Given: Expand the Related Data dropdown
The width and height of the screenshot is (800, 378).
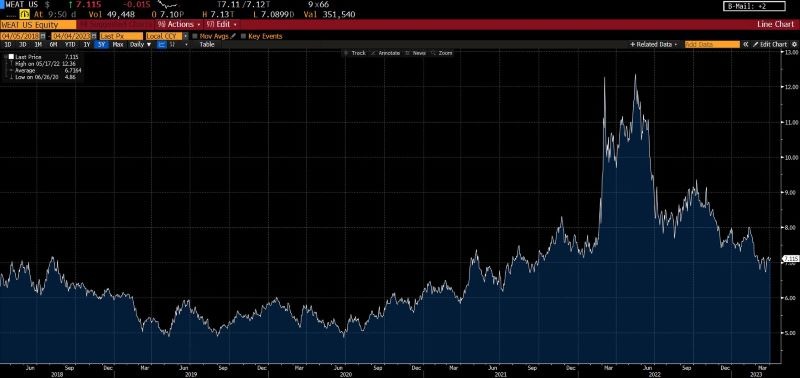Looking at the screenshot, I should coord(654,44).
